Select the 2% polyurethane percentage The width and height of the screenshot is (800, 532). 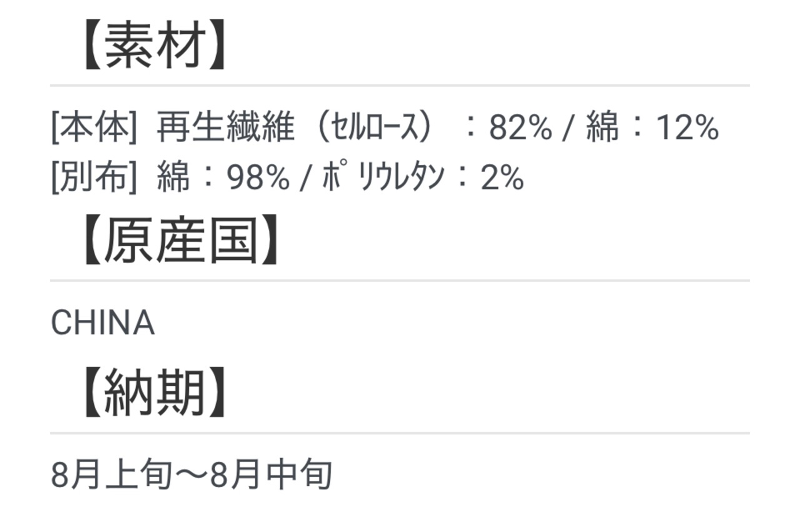pyautogui.click(x=502, y=179)
